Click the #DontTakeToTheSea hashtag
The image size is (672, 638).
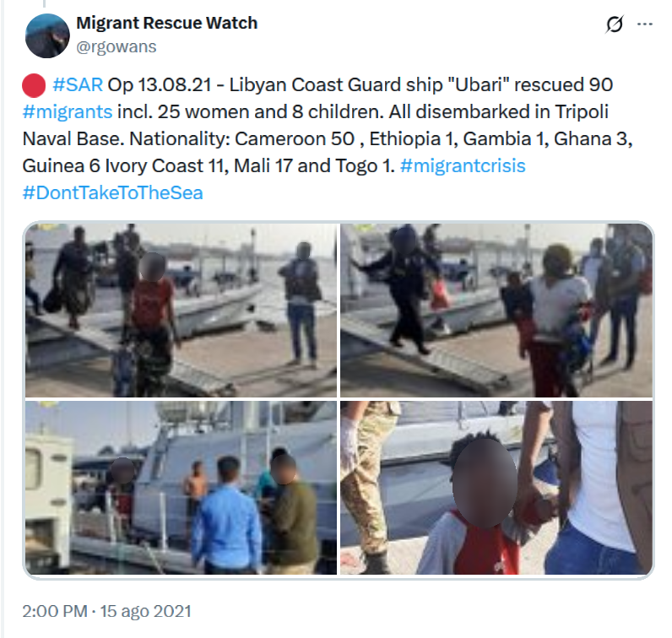pos(112,192)
